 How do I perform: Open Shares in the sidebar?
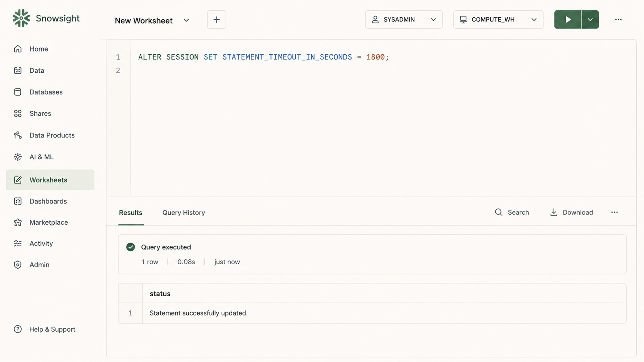coord(50,113)
